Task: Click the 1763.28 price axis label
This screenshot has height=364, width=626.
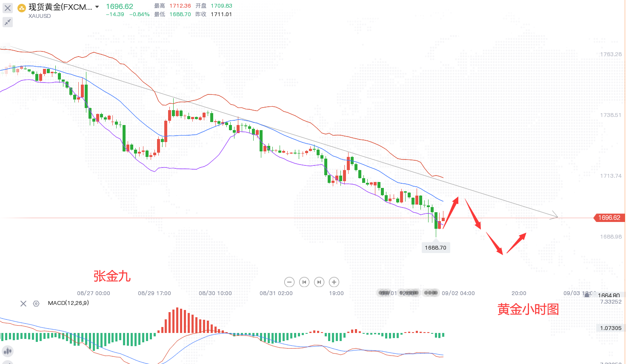Action: click(x=611, y=54)
